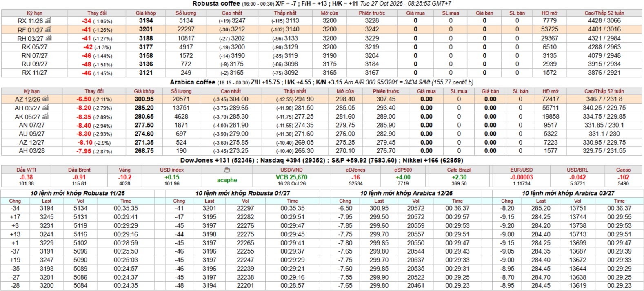Image resolution: width=644 pixels, height=291 pixels.
Task: Open the chart icon beside AK 05/27
Action: (x=46, y=116)
